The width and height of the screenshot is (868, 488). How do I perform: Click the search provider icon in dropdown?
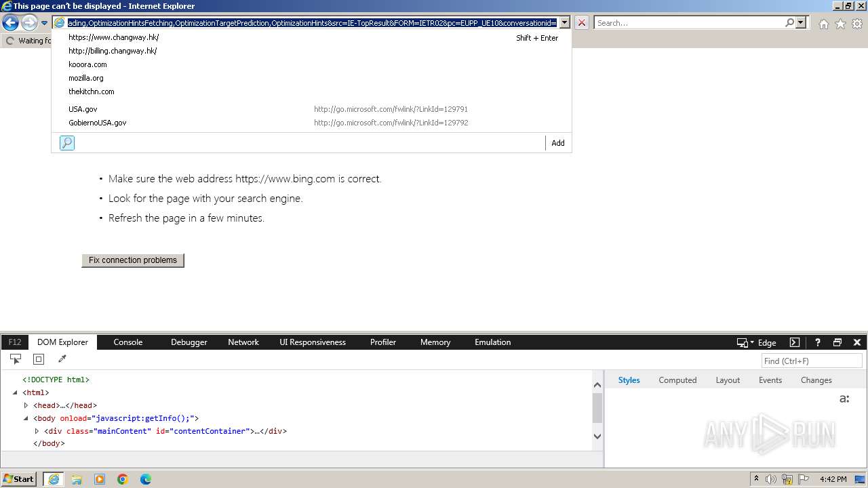pyautogui.click(x=67, y=143)
